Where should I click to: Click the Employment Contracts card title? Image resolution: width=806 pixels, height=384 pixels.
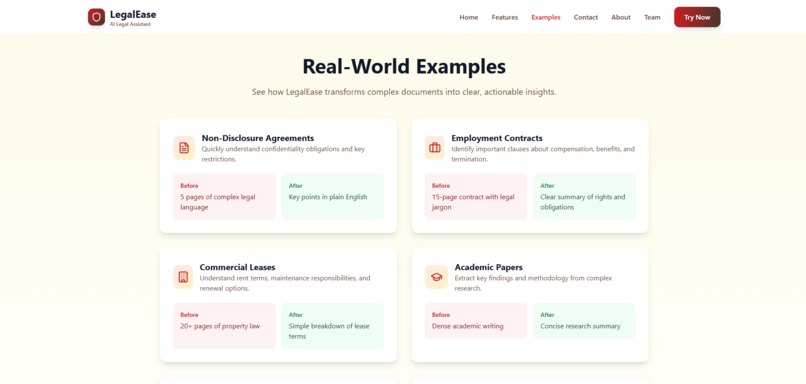497,138
